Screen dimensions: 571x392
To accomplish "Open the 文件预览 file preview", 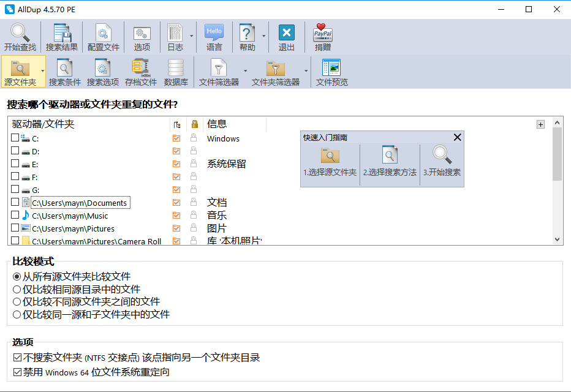I will pyautogui.click(x=331, y=72).
